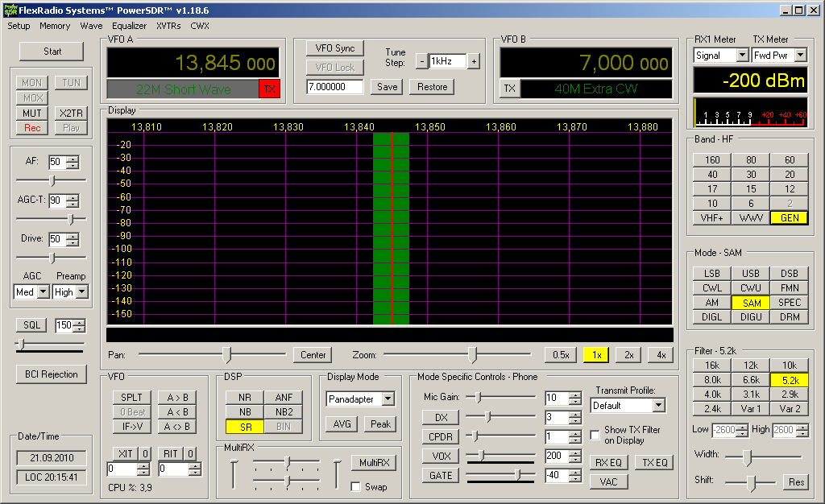Open the Setup menu

point(19,26)
